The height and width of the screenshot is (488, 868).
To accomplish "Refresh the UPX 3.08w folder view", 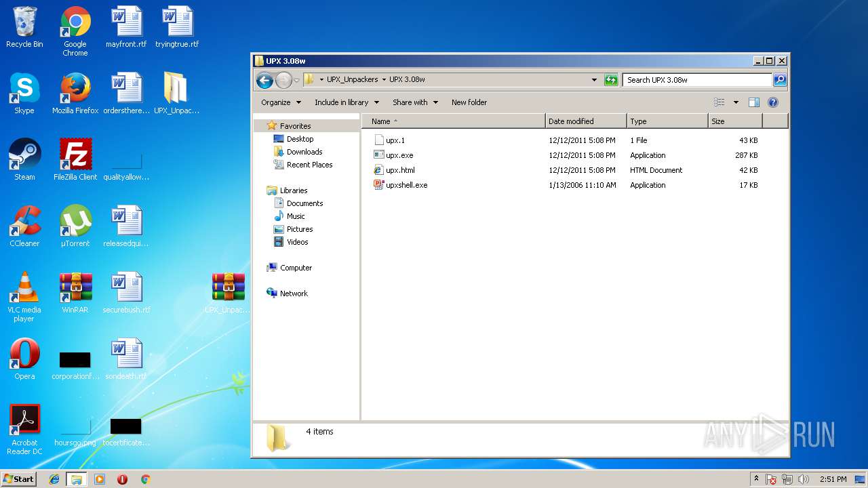I will (x=611, y=80).
